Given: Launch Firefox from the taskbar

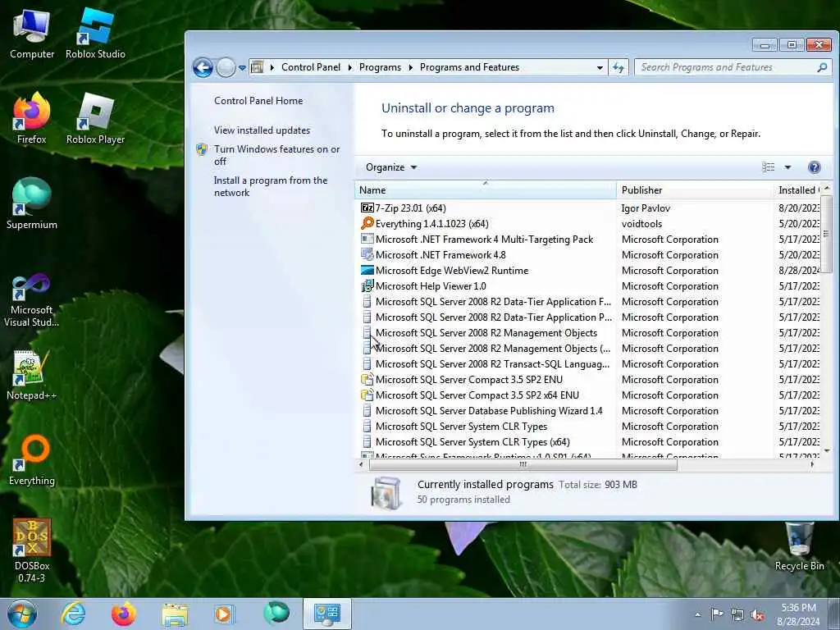Looking at the screenshot, I should click(x=123, y=614).
